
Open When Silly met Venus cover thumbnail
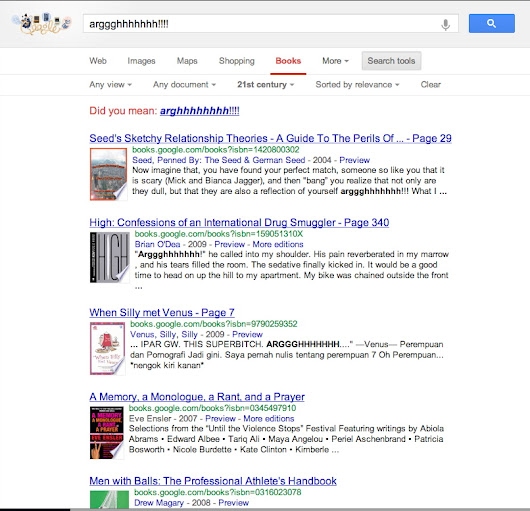(107, 348)
